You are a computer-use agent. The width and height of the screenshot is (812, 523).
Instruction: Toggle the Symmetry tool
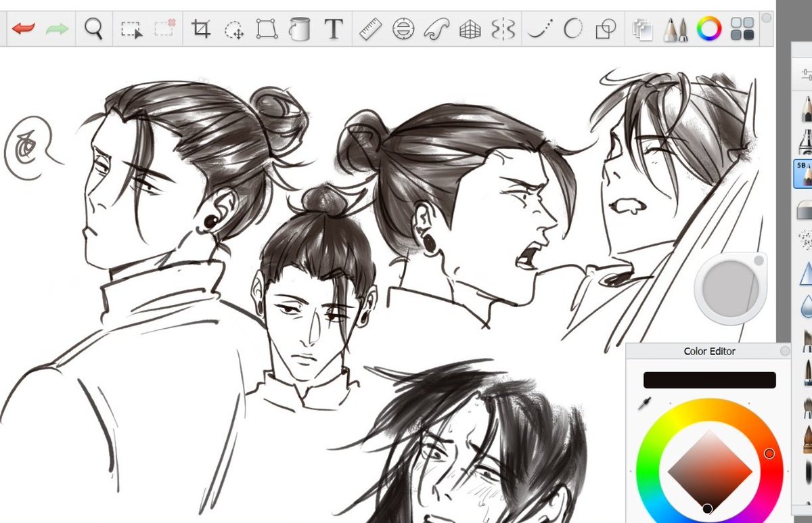pyautogui.click(x=503, y=29)
